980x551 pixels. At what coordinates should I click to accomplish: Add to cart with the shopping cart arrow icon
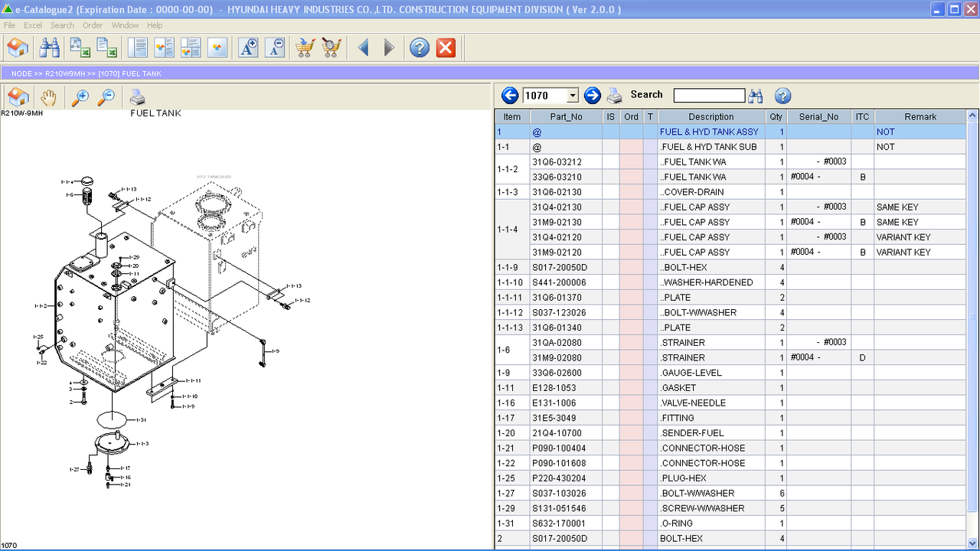(305, 48)
